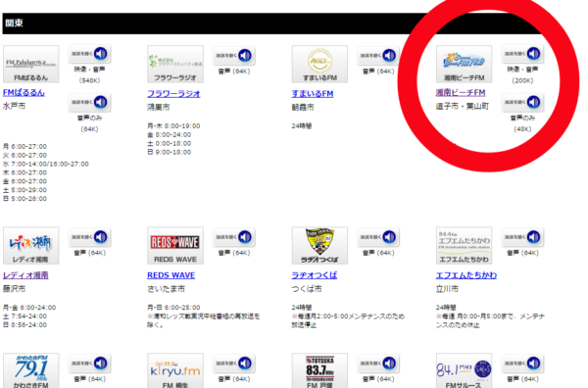Select the 月-木 8:00-19:00 schedule line
The height and width of the screenshot is (388, 588).
pyautogui.click(x=173, y=126)
